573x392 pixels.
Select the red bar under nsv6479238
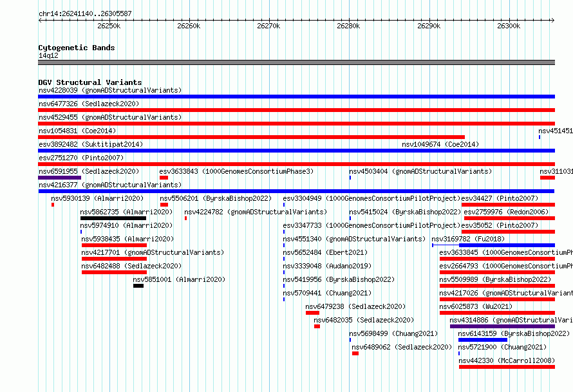312,313
